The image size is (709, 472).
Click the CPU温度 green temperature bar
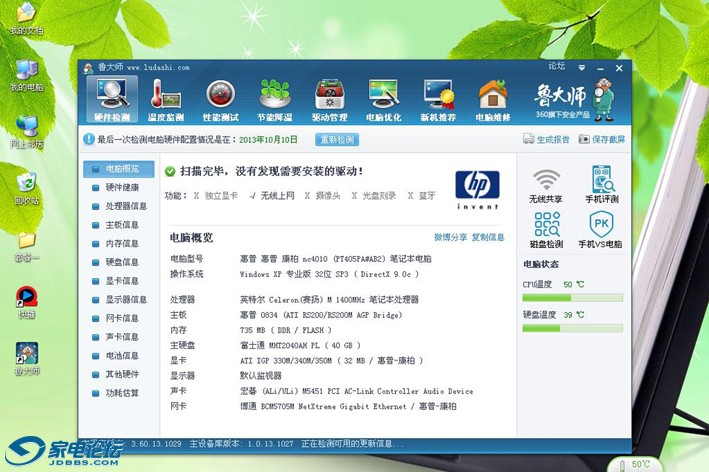tap(573, 298)
